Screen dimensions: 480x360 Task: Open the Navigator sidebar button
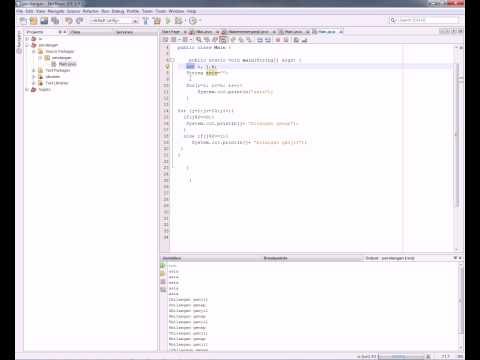coord(19,42)
